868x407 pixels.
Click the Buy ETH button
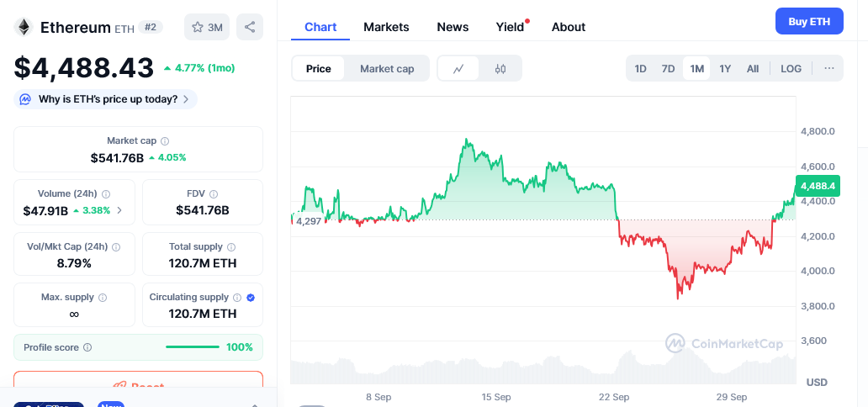coord(808,22)
